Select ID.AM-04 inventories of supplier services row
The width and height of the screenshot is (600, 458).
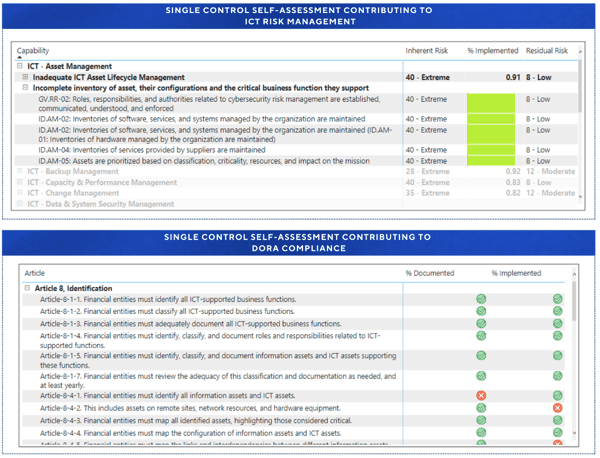[x=296, y=150]
